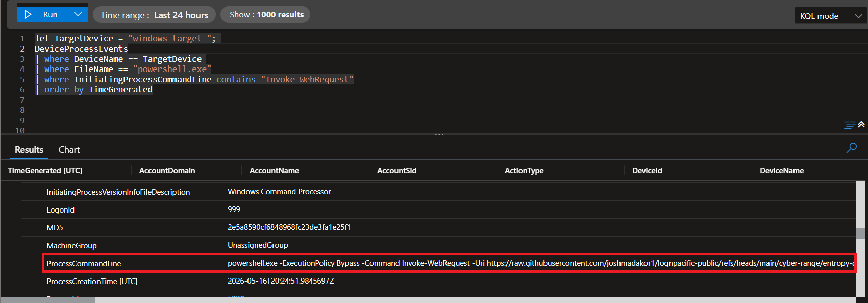
Task: Select the MD5 hash value 2e5a8590cf68…
Action: (289, 227)
